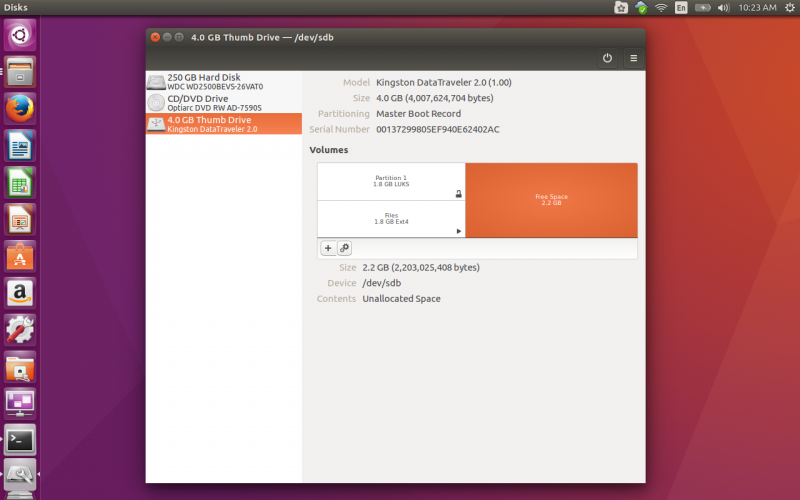The image size is (800, 500).
Task: Click the mounted arrow icon on Files volume
Action: 459,231
